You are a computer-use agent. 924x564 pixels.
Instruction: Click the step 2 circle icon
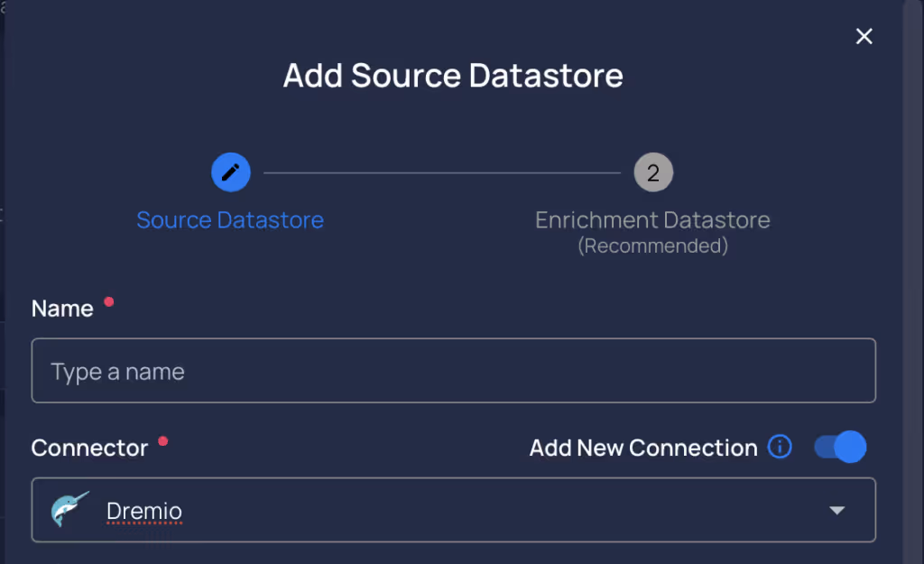653,171
